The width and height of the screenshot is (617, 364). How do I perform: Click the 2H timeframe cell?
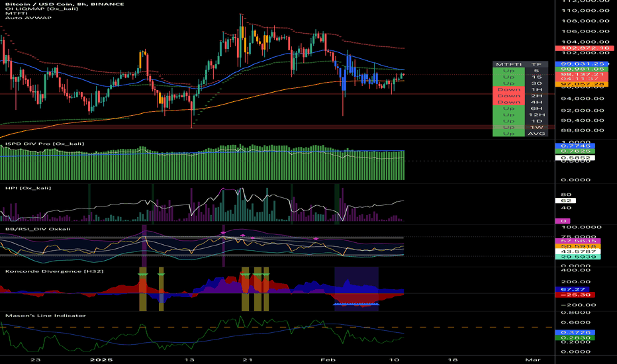(536, 95)
